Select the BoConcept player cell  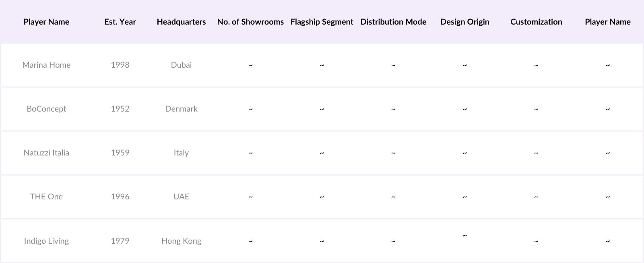coord(46,109)
